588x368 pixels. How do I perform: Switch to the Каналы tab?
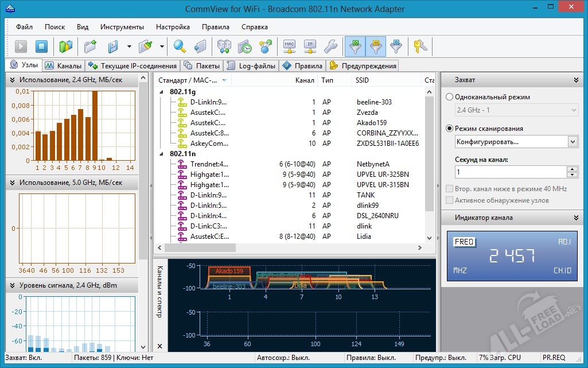63,66
